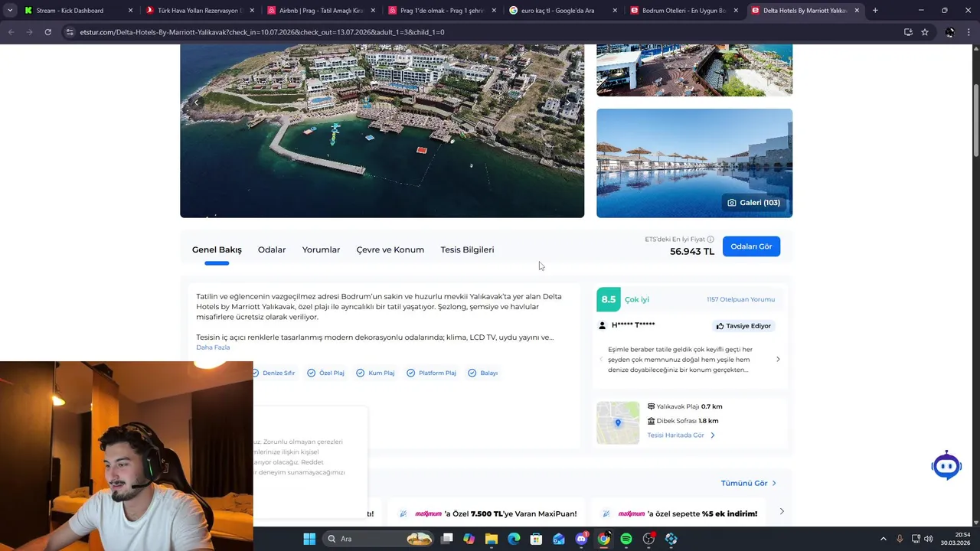Open the Chrome profile avatar
The width and height of the screenshot is (980, 551).
(x=950, y=32)
